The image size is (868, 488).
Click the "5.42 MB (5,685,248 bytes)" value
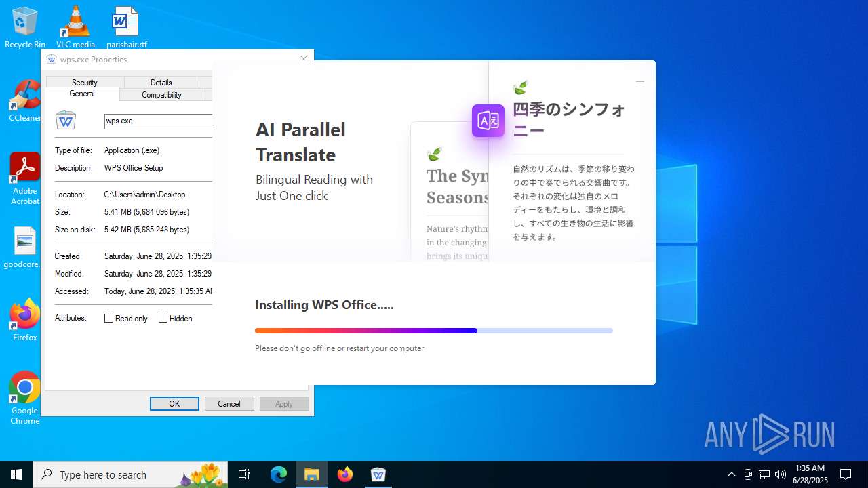(146, 230)
